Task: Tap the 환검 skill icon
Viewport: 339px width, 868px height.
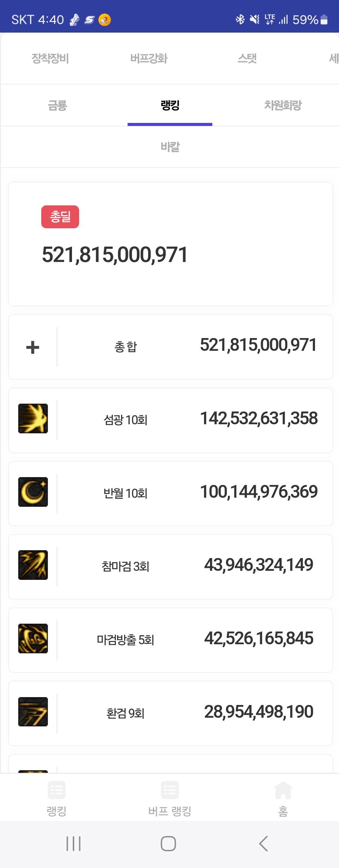Action: coord(33,712)
